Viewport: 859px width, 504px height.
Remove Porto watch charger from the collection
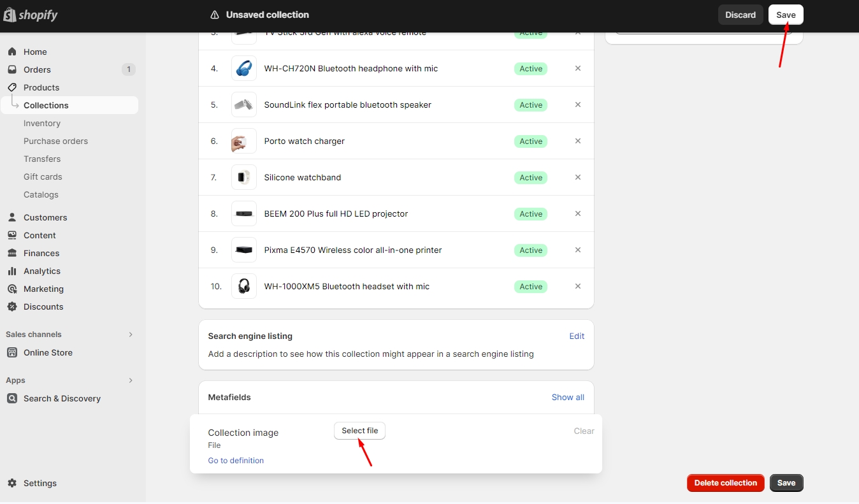pos(578,141)
